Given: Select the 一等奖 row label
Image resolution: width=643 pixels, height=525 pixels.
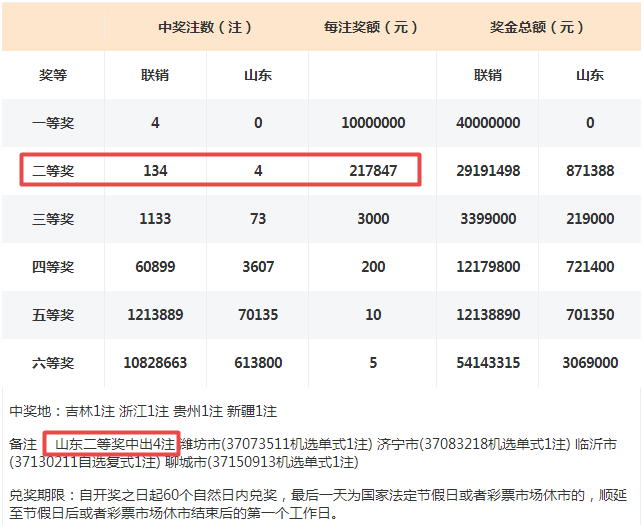Looking at the screenshot, I should tap(53, 123).
